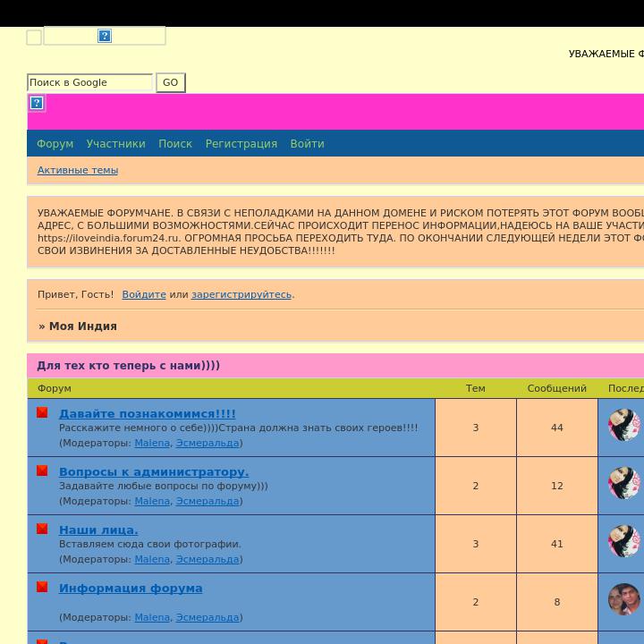Click the GO search button

coord(171,82)
